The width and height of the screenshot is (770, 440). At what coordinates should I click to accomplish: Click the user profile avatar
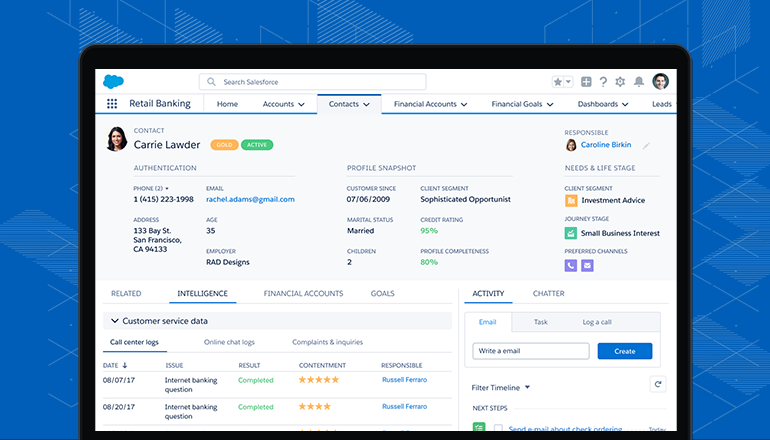pyautogui.click(x=660, y=82)
